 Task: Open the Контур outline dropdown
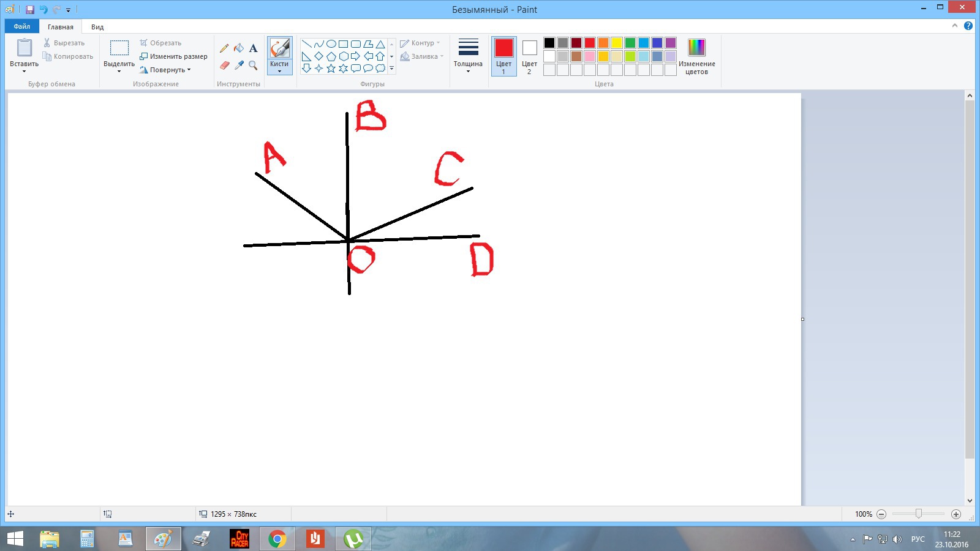click(x=420, y=43)
